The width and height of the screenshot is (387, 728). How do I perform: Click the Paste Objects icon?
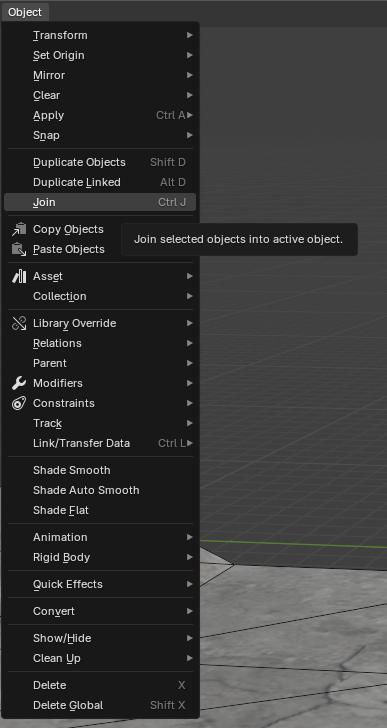[19, 249]
